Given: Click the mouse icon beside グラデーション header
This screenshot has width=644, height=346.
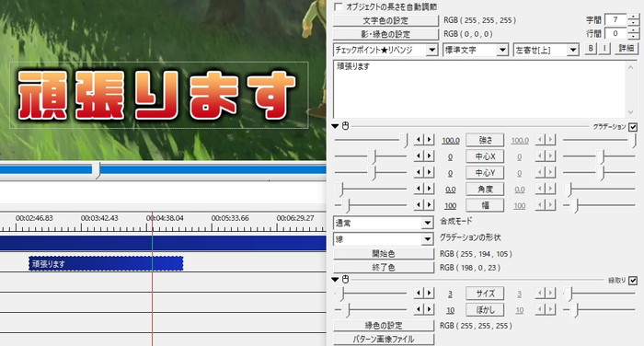Looking at the screenshot, I should pos(345,126).
